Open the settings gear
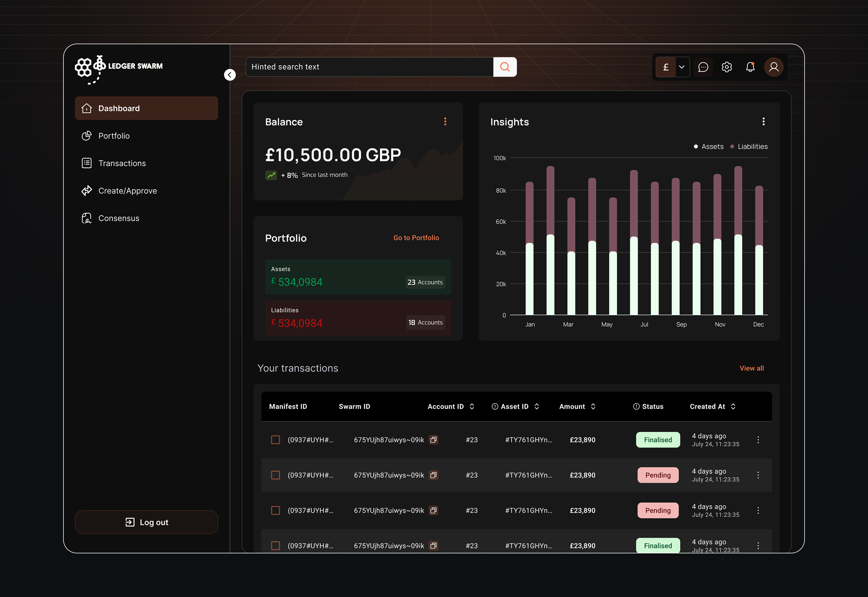Image resolution: width=868 pixels, height=597 pixels. point(727,67)
